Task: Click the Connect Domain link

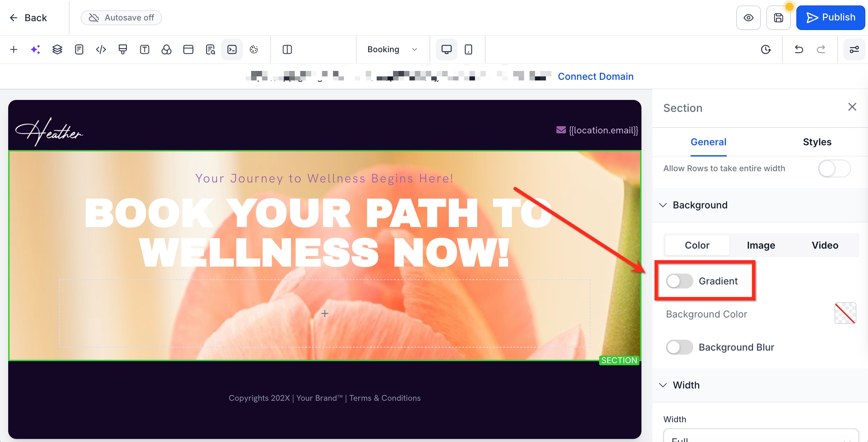Action: coord(595,76)
